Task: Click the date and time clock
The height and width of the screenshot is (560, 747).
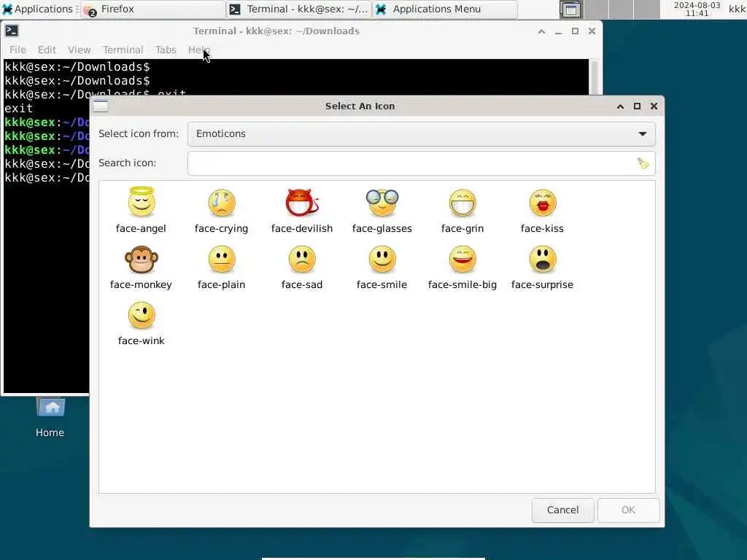Action: tap(697, 9)
